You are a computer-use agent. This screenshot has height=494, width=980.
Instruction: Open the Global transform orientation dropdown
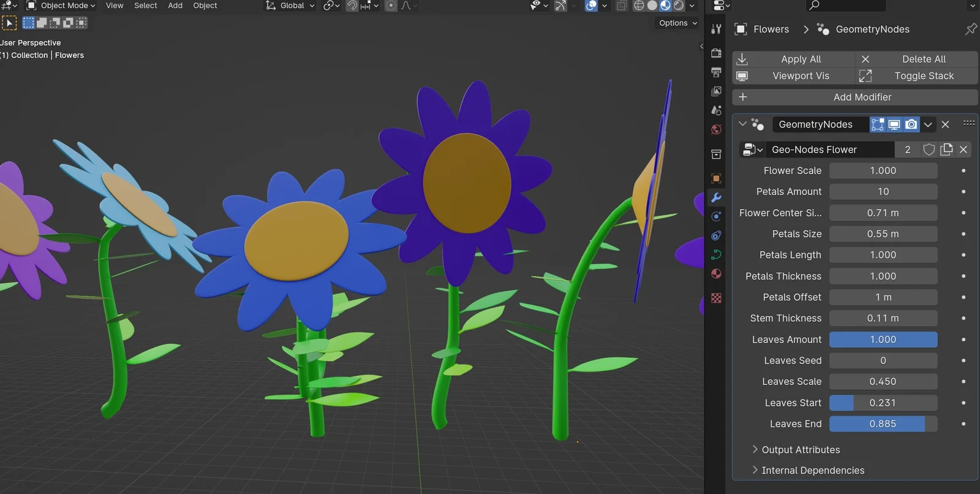point(290,6)
